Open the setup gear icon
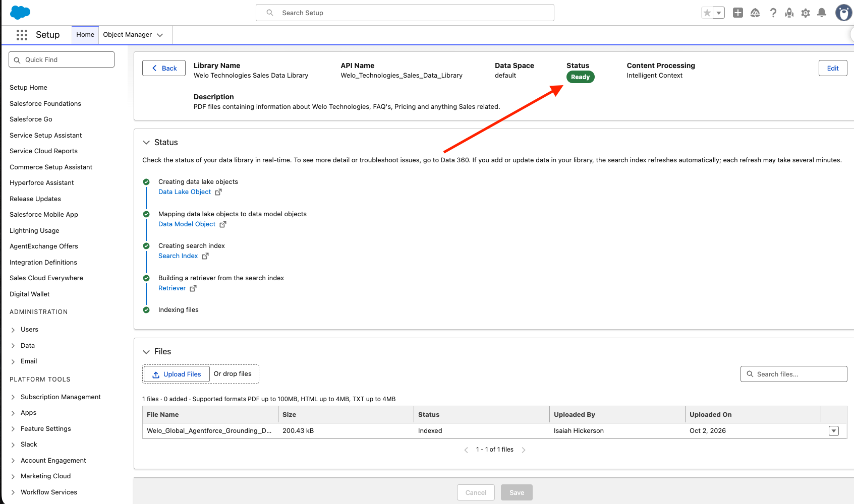The height and width of the screenshot is (504, 854). [x=806, y=13]
